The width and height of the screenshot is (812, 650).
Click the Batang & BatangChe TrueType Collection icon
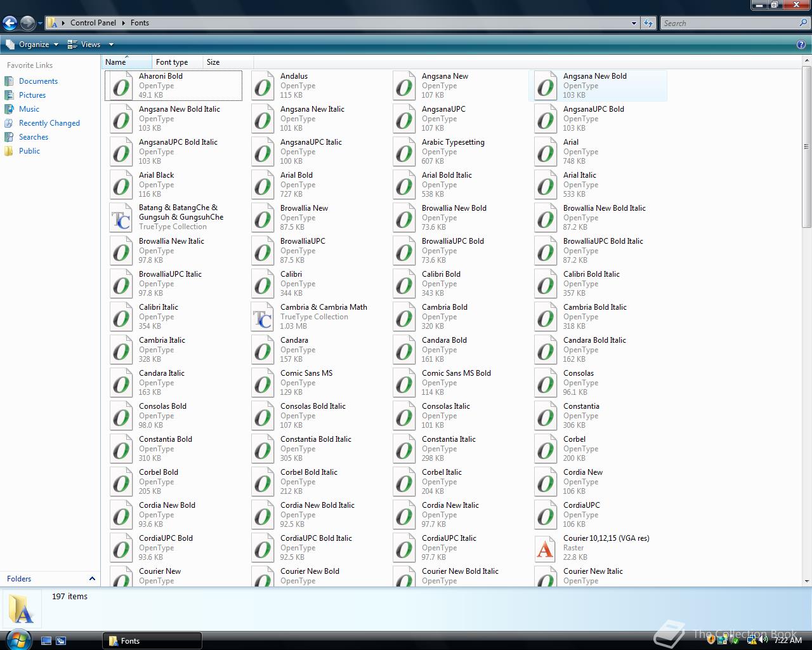point(121,218)
